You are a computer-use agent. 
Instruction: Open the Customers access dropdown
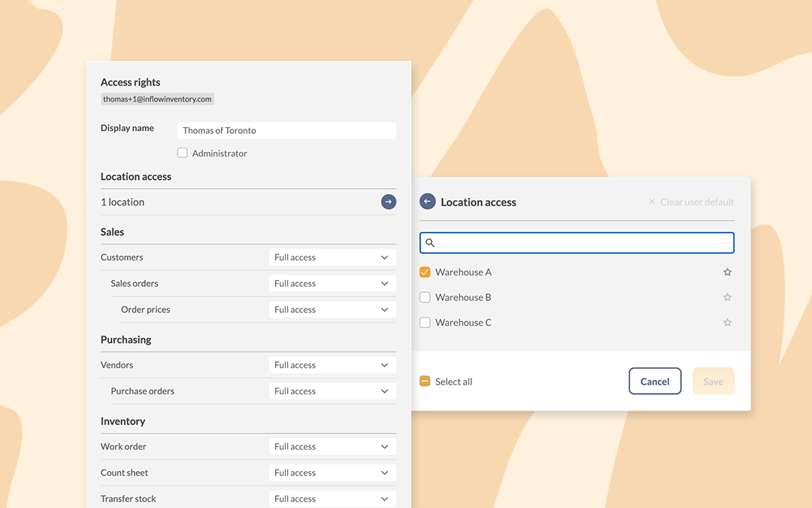pos(332,257)
